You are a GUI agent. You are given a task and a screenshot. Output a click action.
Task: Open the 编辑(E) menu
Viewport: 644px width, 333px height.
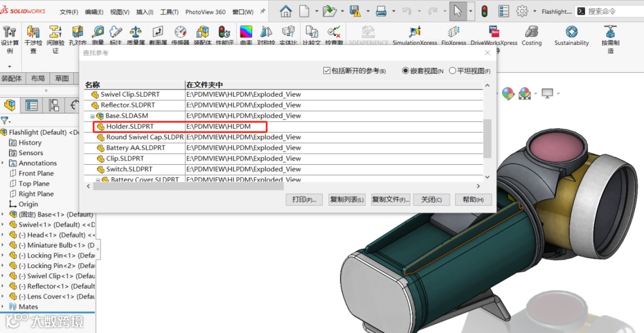pyautogui.click(x=94, y=12)
